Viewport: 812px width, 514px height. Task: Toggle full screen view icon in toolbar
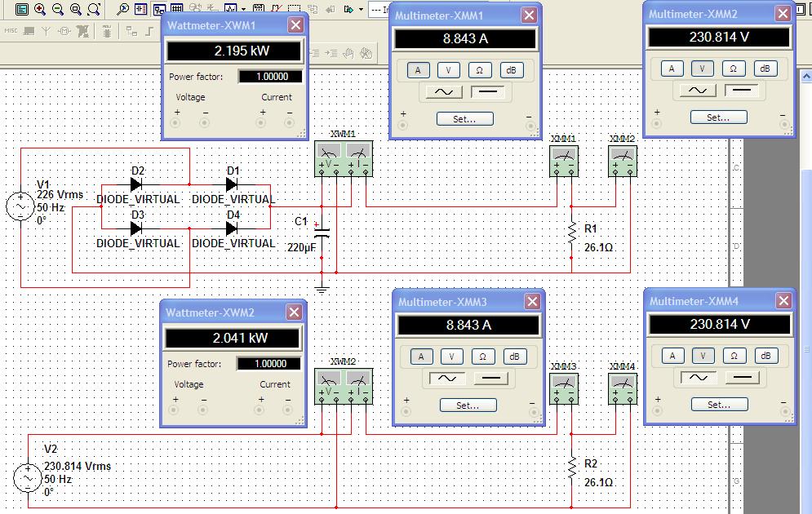22,9
